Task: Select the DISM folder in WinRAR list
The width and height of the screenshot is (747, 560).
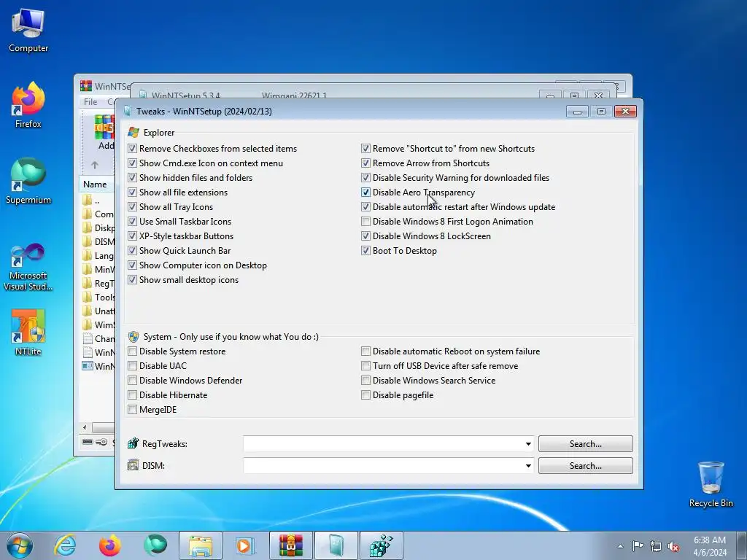Action: pyautogui.click(x=98, y=242)
